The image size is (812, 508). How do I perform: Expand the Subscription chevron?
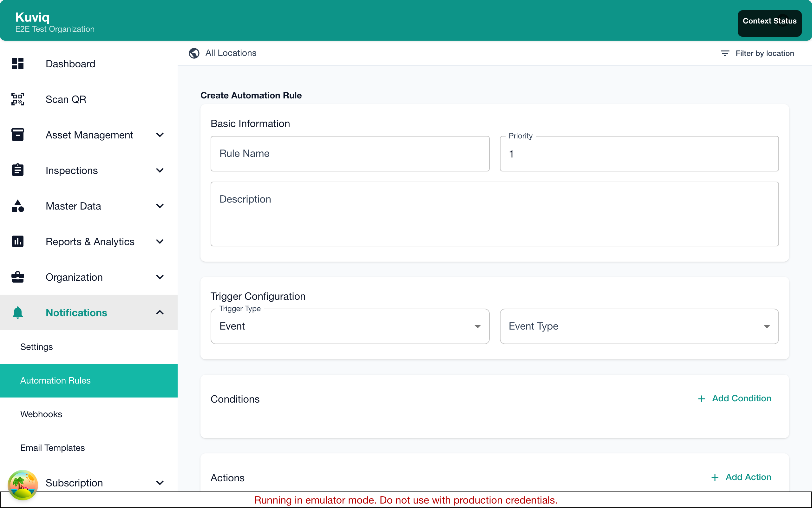pos(160,483)
